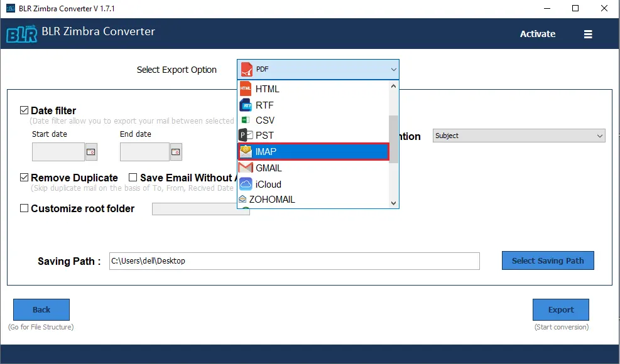
Task: Click Export to start conversion
Action: (560, 309)
